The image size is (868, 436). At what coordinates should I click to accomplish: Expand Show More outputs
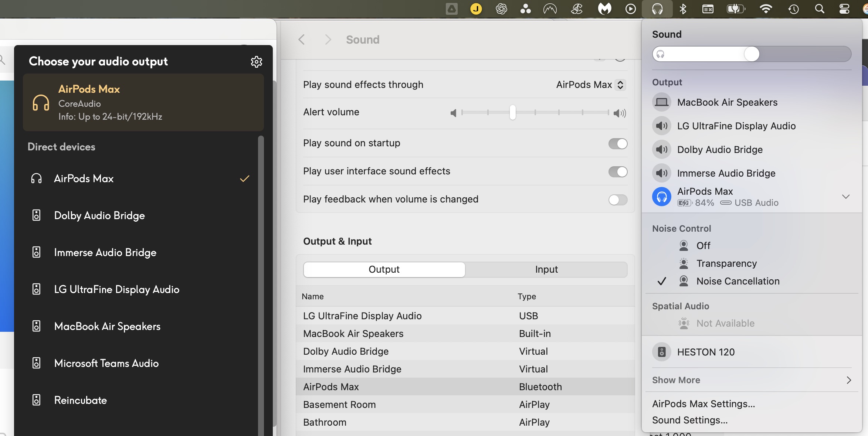[751, 380]
